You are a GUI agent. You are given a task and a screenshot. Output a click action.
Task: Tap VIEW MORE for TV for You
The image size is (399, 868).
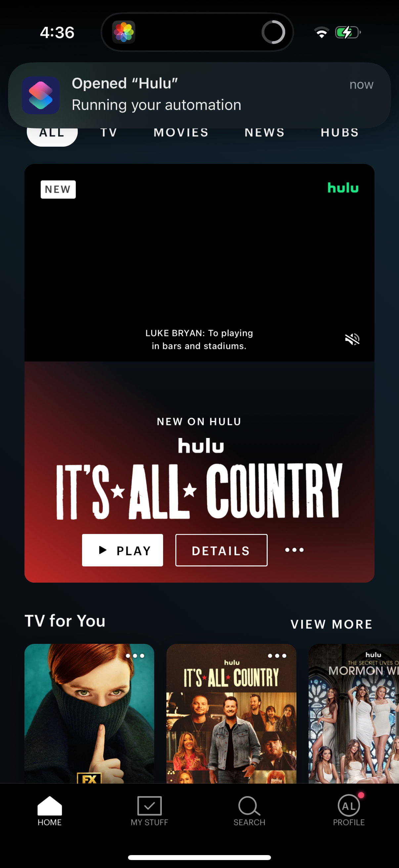[x=331, y=624]
